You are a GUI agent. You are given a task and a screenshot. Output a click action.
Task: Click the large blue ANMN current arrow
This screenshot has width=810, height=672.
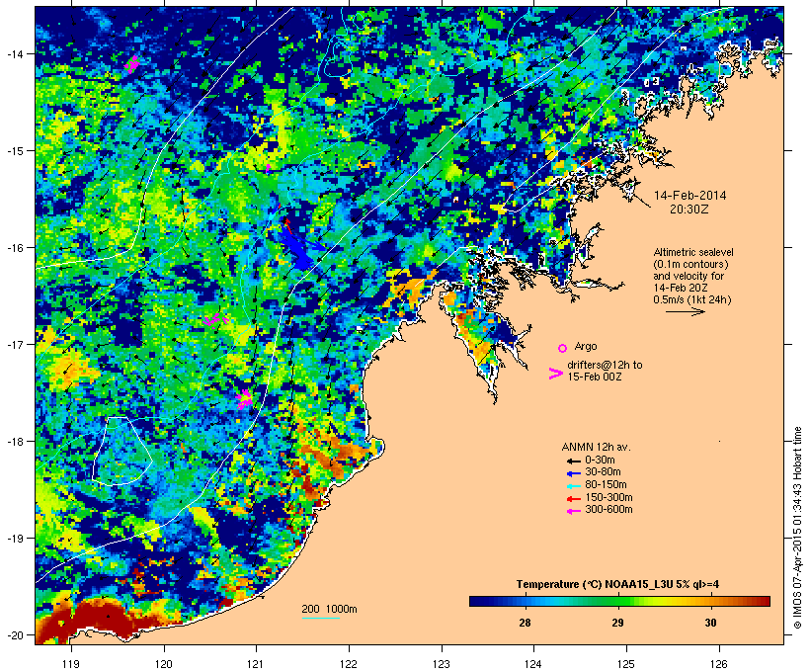tap(297, 252)
